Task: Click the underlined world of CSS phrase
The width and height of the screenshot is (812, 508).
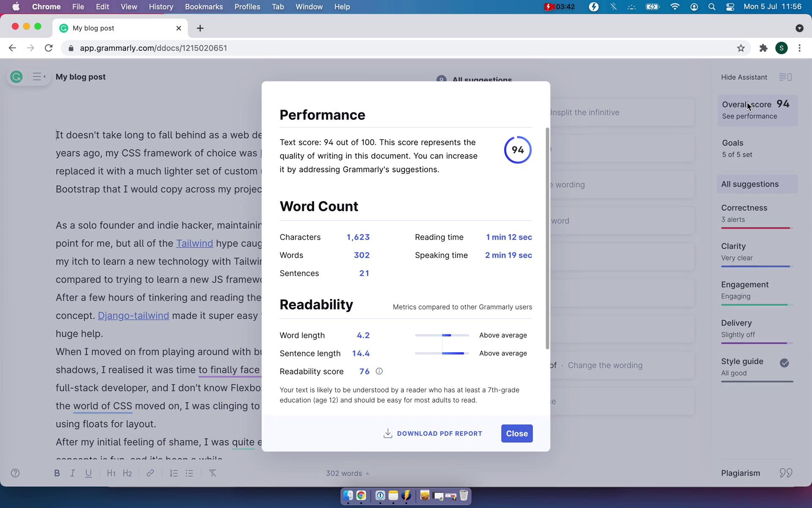Action: click(x=103, y=406)
